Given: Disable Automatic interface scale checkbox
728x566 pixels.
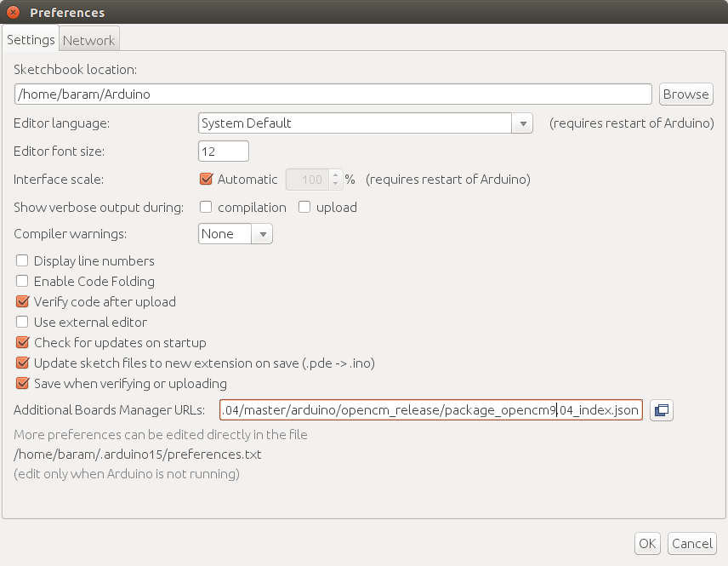Looking at the screenshot, I should coord(205,180).
